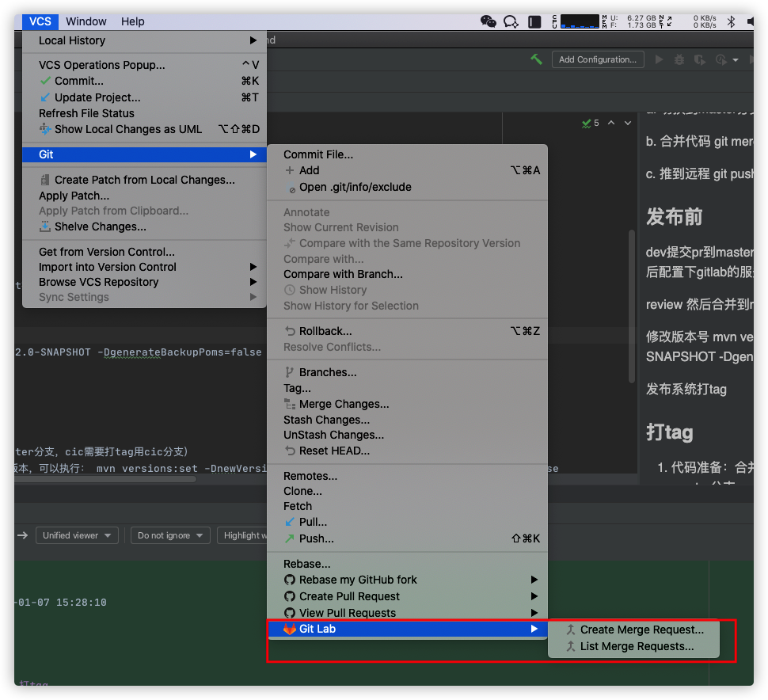
Task: Jump to previous highlighted problem up arrow
Action: 613,124
